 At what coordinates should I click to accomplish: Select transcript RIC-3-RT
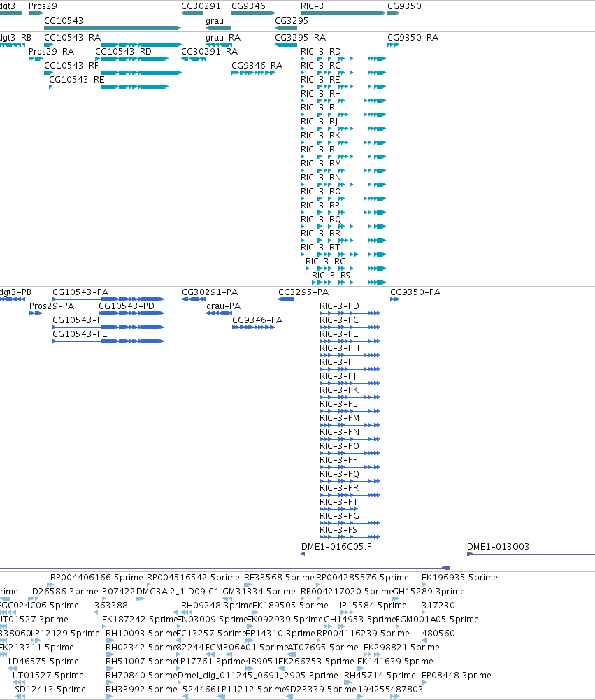point(320,248)
